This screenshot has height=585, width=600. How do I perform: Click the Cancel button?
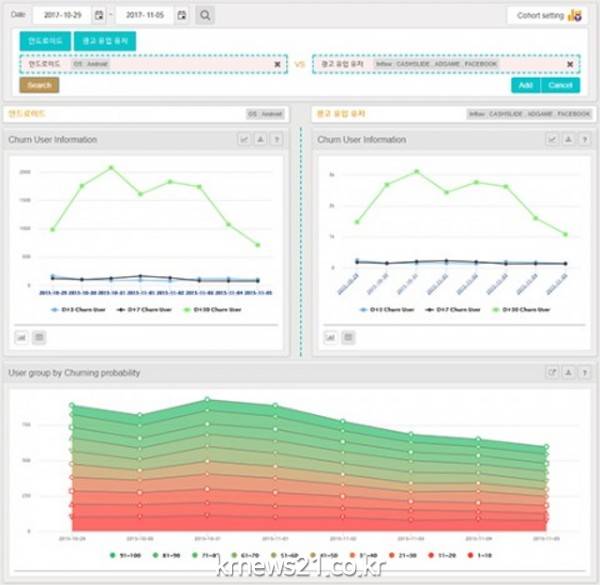(560, 85)
